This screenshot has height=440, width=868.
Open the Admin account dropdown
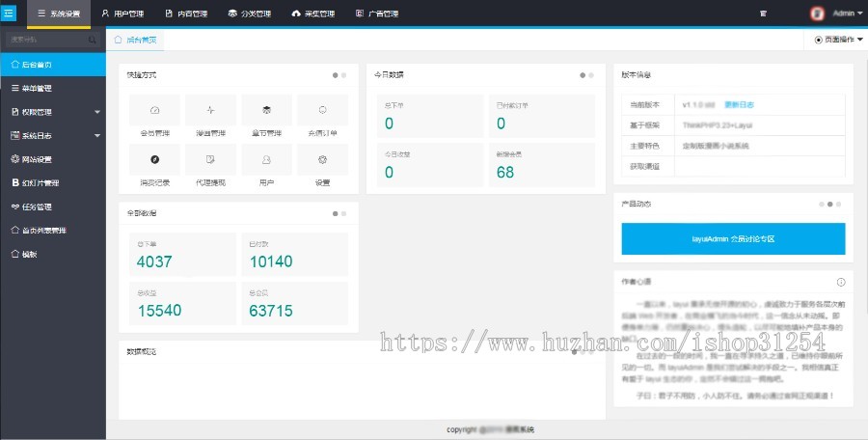848,14
